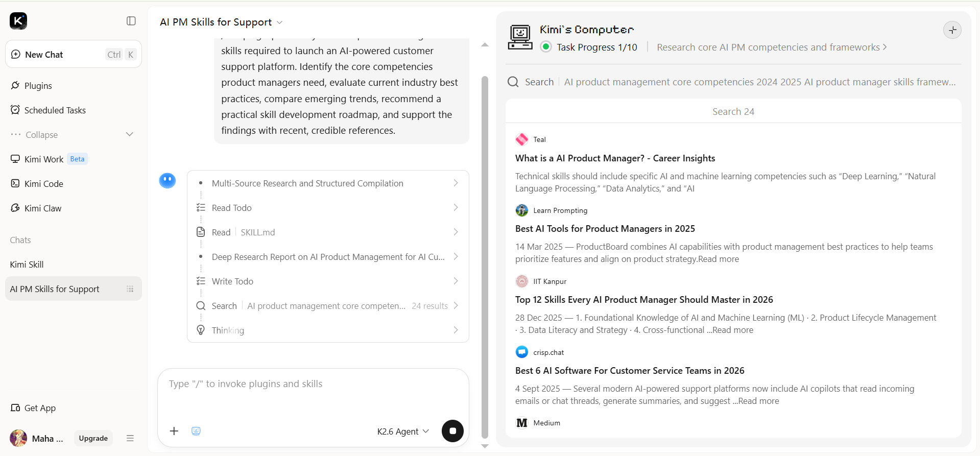The height and width of the screenshot is (456, 980).
Task: Click the magnifier icon in the Search step
Action: point(201,306)
